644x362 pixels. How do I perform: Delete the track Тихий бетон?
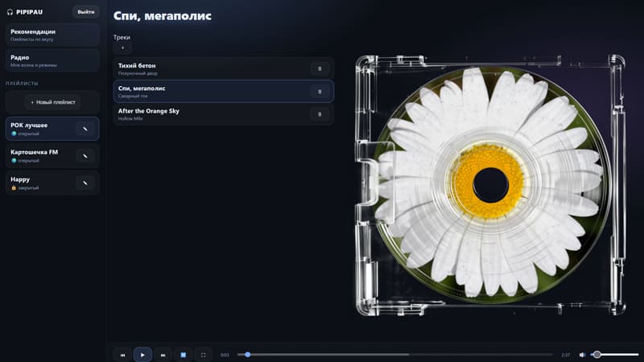[320, 68]
